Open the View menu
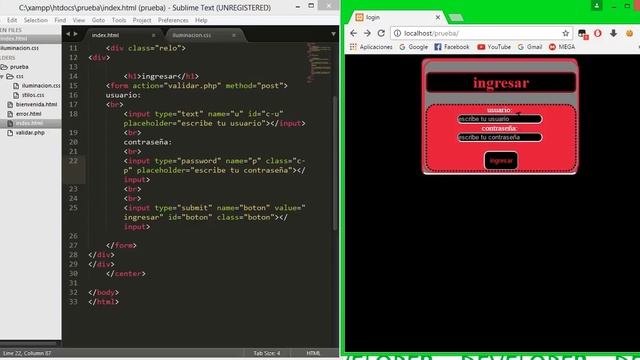 pyautogui.click(x=79, y=20)
